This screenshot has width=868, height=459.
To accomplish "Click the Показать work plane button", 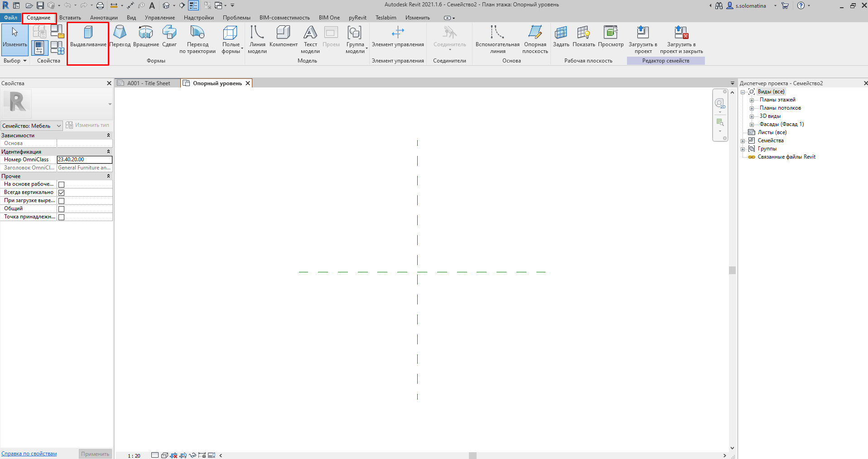I will pos(583,37).
